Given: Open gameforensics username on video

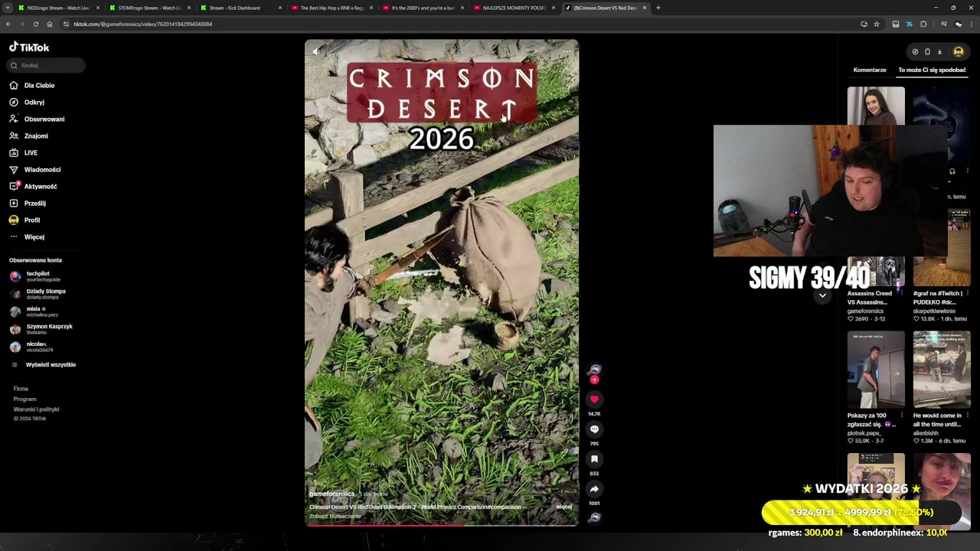Looking at the screenshot, I should tap(332, 494).
